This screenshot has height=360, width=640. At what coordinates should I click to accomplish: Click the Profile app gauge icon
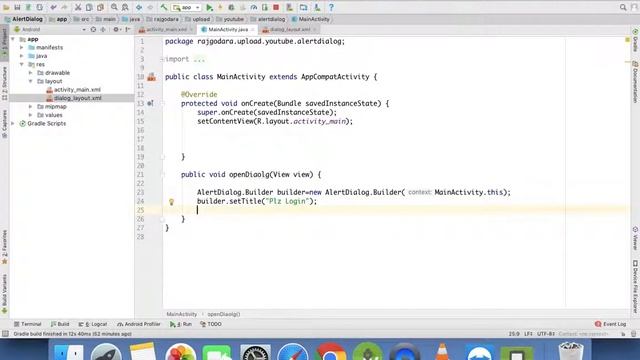[253, 7]
